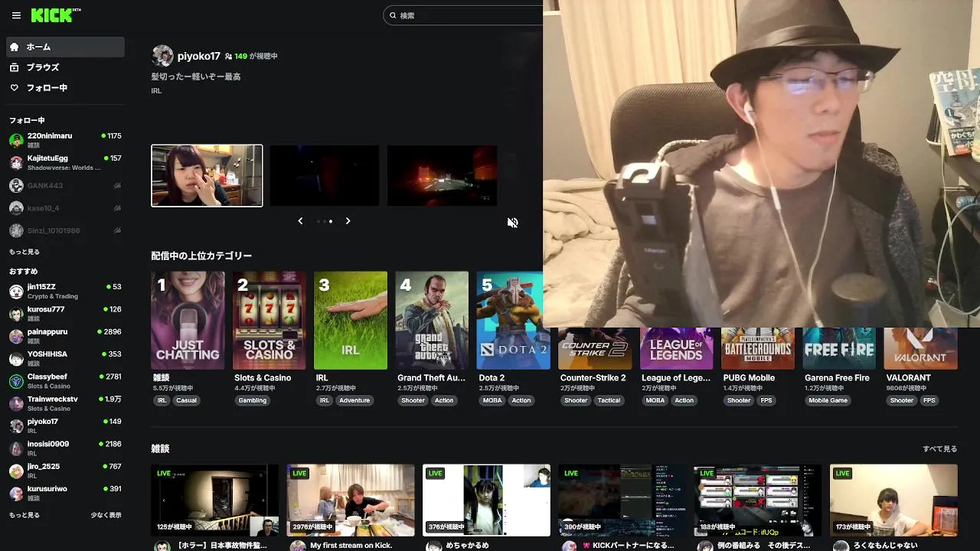Viewport: 980px width, 551px height.
Task: Open 220ninimaru followed channel
Action: pyautogui.click(x=65, y=140)
